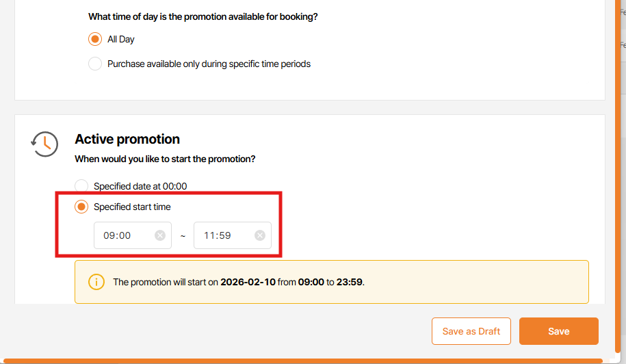
Task: Click the 09:00 start time input
Action: (x=123, y=235)
